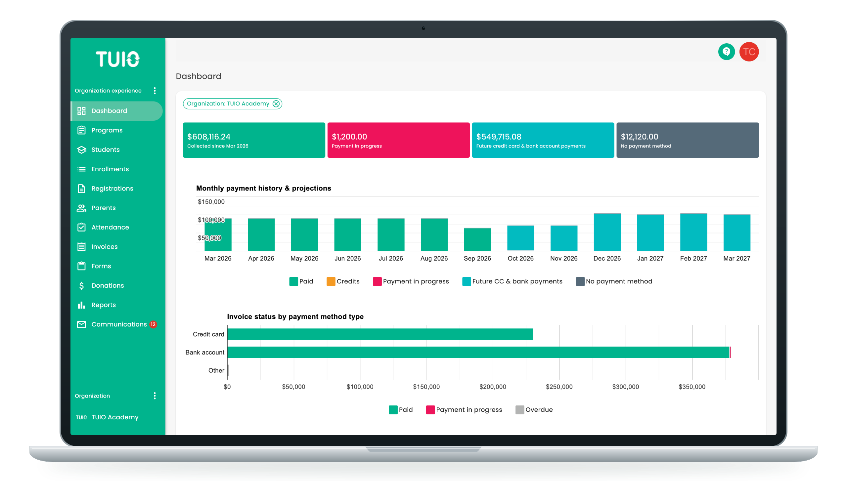The height and width of the screenshot is (504, 847).
Task: Toggle the monthly chart's Paid legend swatch
Action: [x=293, y=281]
